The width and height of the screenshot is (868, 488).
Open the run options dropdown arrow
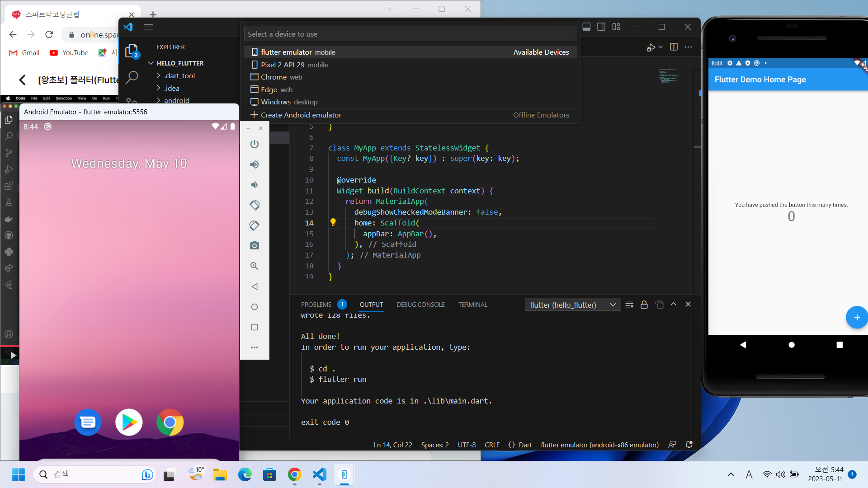[x=660, y=47]
